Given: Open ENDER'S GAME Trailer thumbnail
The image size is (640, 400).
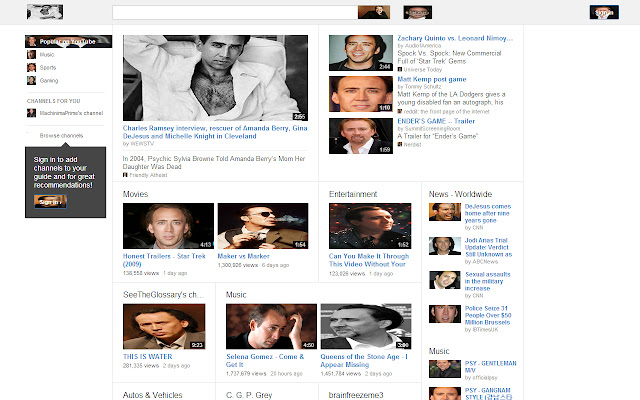Looking at the screenshot, I should coord(361,136).
